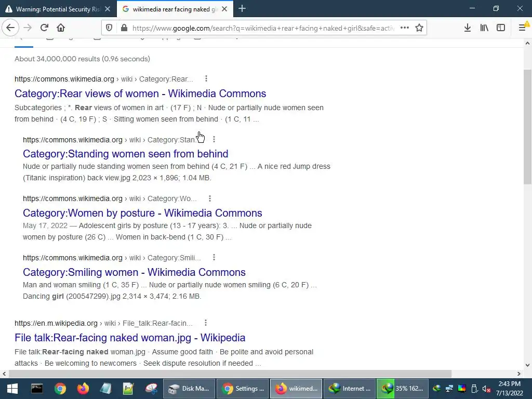Click the wikimed... Firefox taskbar button
The height and width of the screenshot is (399, 532).
[x=296, y=389]
